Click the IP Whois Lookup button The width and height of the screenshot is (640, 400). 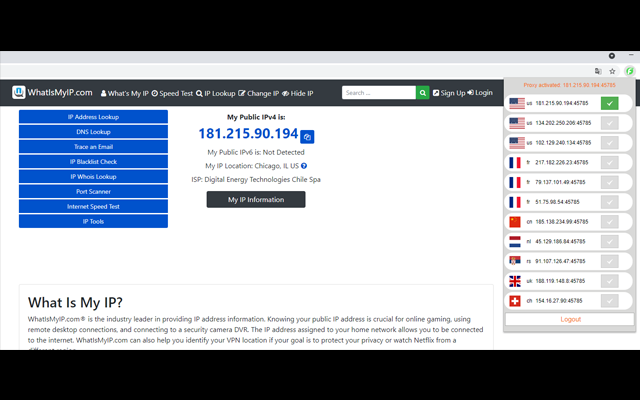(93, 177)
